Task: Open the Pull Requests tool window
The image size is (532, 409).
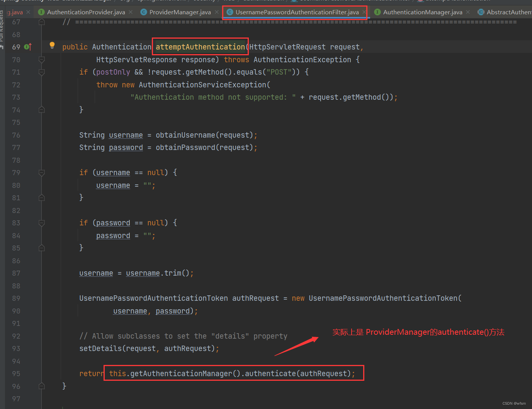Action: click(x=2, y=26)
